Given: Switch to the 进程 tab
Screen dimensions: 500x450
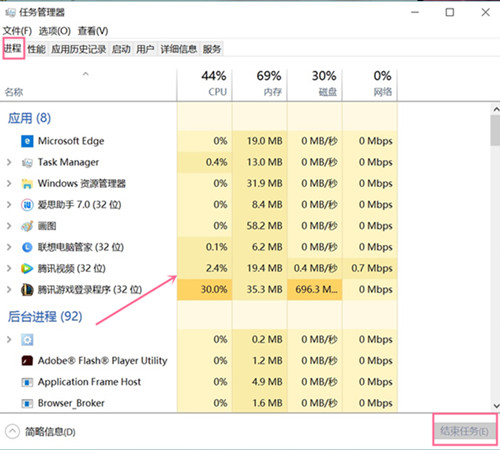Looking at the screenshot, I should point(13,49).
